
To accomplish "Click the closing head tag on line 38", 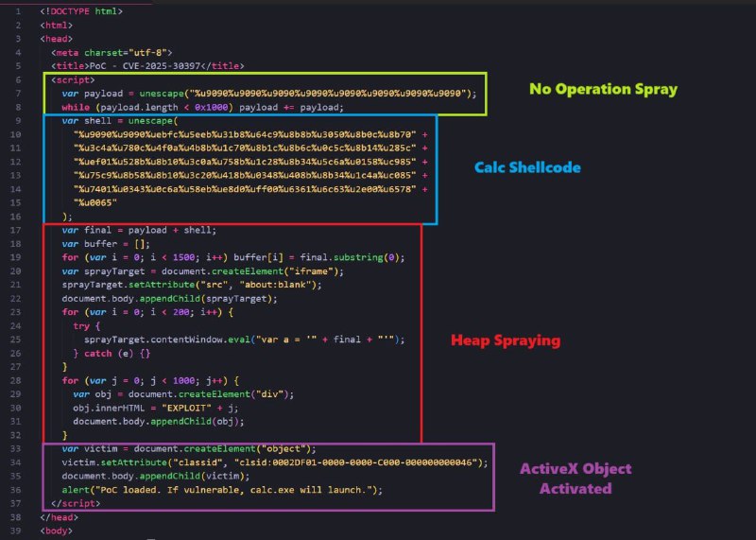I will [x=60, y=517].
